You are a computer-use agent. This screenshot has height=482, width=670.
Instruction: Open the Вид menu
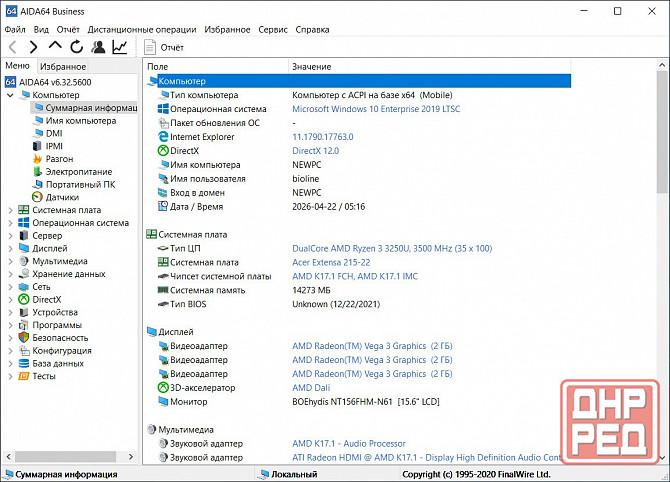point(41,29)
